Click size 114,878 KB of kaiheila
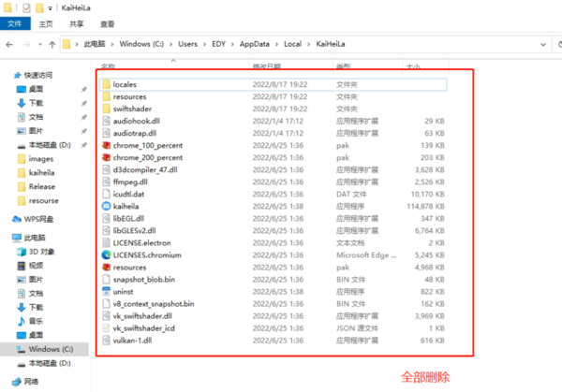Screen dimensions: 562x392 tap(425, 206)
